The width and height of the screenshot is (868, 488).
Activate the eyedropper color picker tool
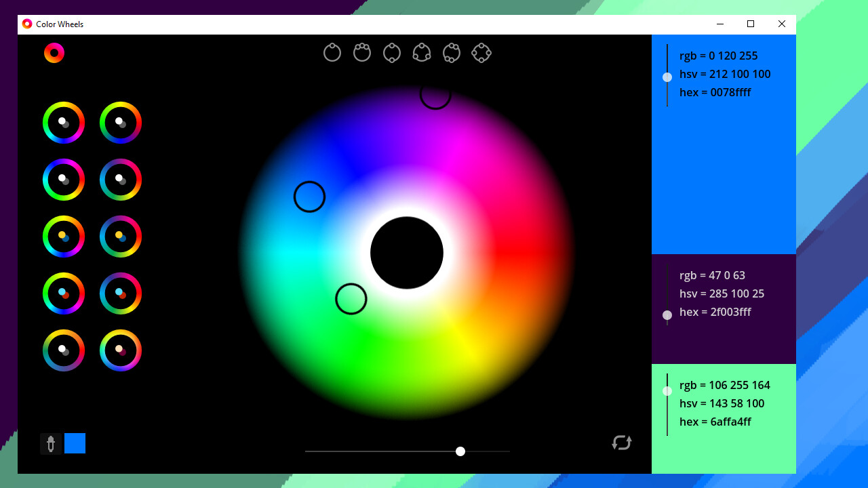[x=51, y=443]
